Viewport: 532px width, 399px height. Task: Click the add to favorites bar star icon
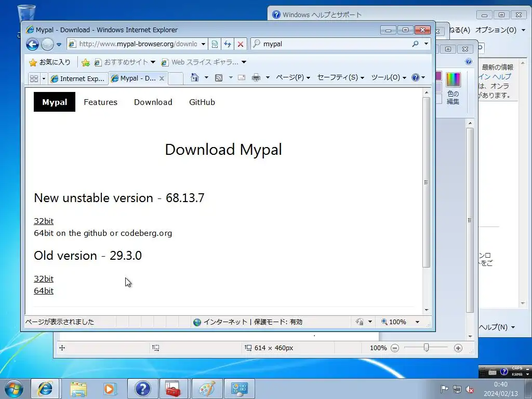pos(86,62)
